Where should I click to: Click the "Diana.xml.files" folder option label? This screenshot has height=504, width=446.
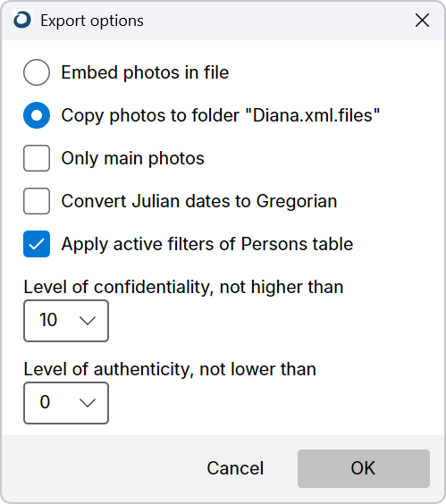coord(221,115)
